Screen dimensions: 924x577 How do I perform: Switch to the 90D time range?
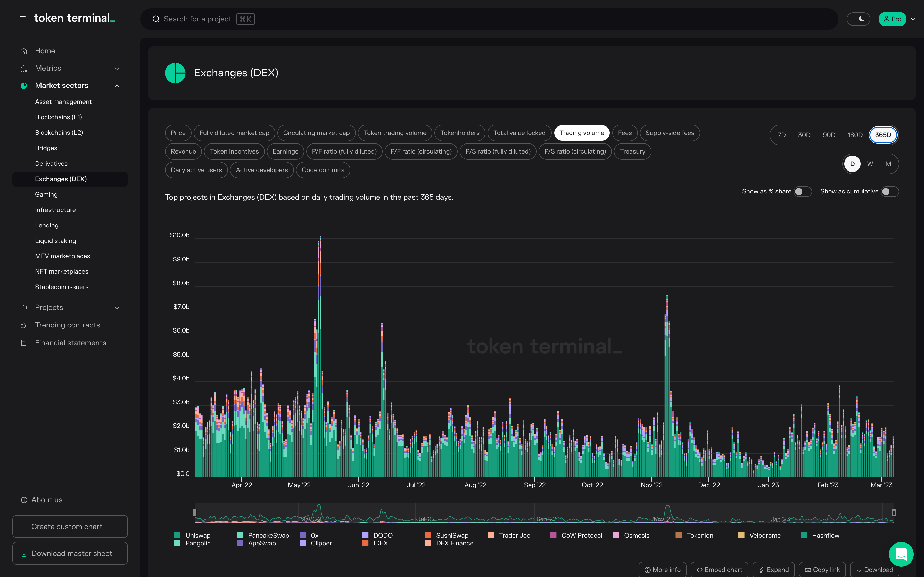829,135
